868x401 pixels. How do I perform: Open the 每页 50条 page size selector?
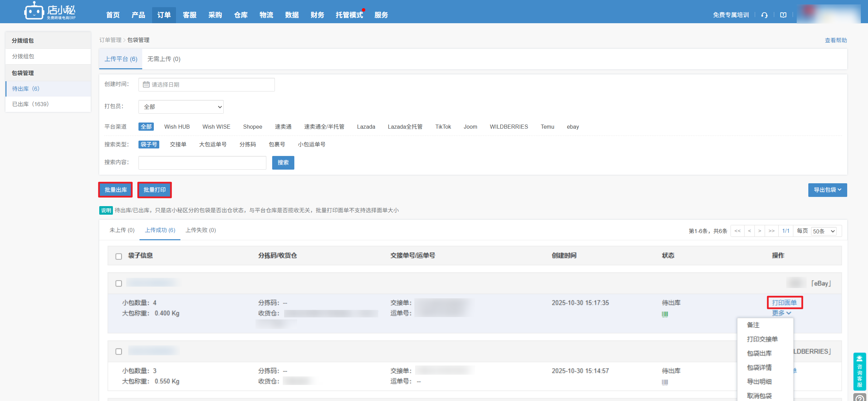click(824, 231)
